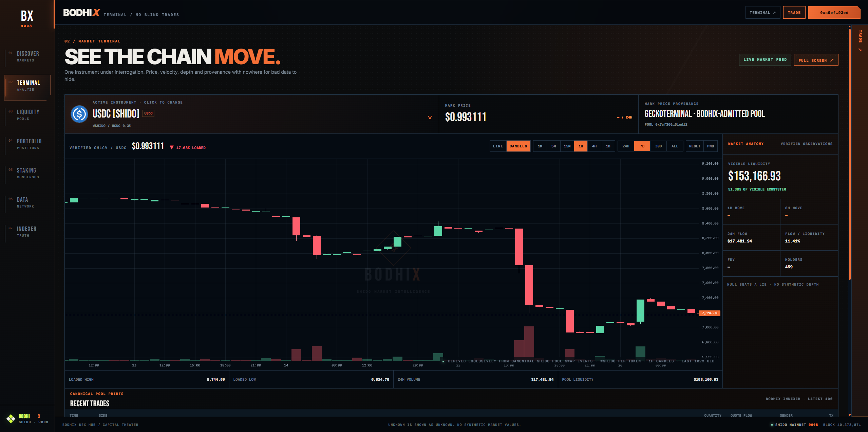Screen dimensions: 868x432
Task: Open the USDC [SHIDO] instrument selector
Action: (x=251, y=114)
